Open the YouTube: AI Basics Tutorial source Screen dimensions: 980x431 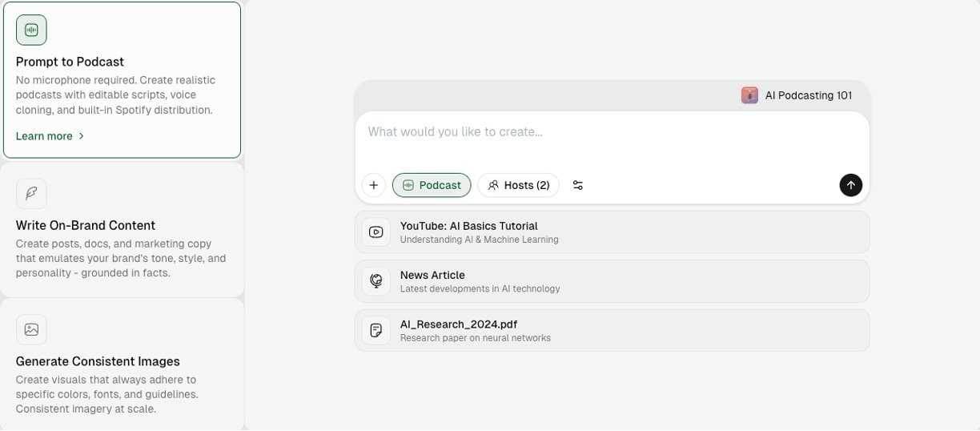[x=612, y=232]
